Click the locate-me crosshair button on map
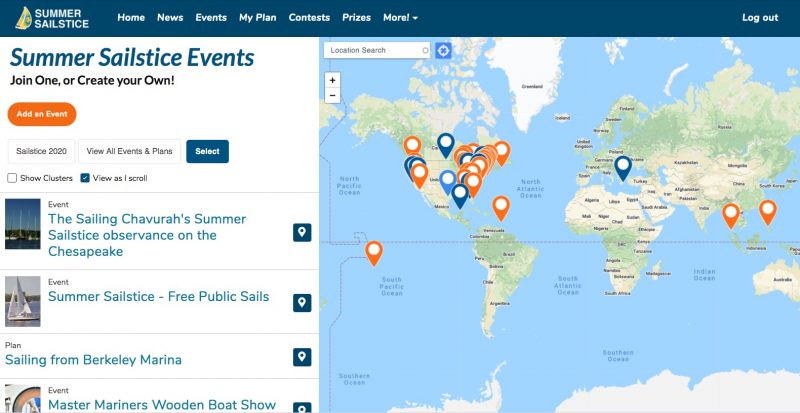The width and height of the screenshot is (800, 413). pyautogui.click(x=443, y=50)
